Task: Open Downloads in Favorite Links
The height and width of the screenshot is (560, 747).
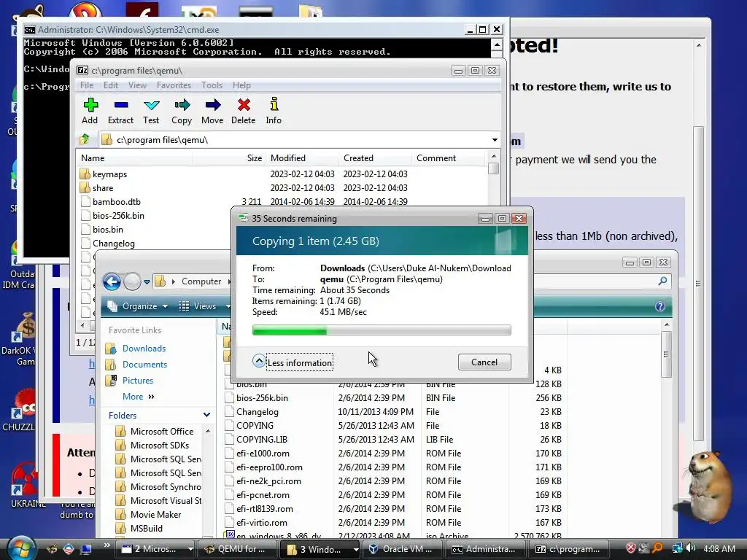Action: (144, 348)
